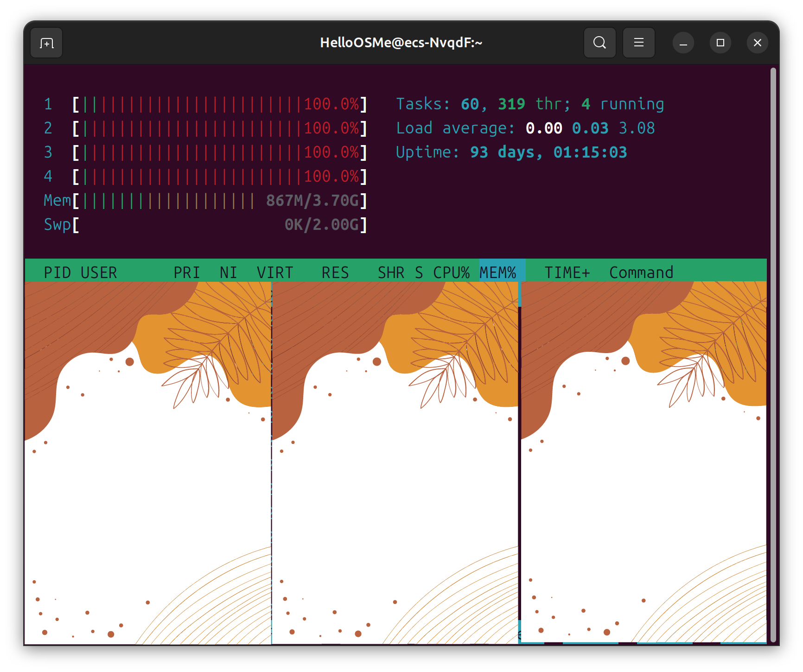
Task: Click the NI column header
Action: (228, 273)
